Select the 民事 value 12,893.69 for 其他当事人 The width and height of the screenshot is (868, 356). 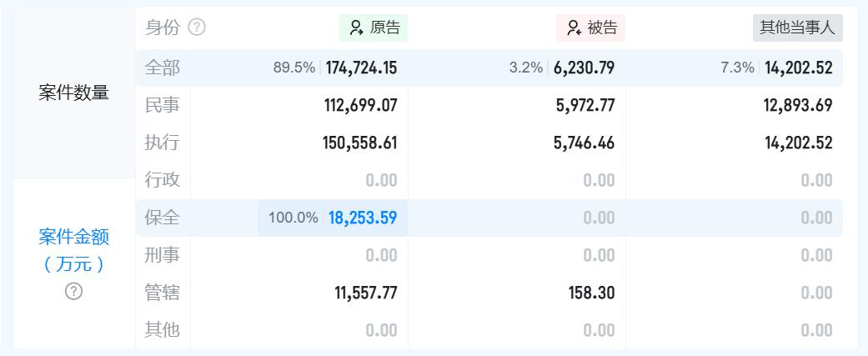(x=798, y=105)
